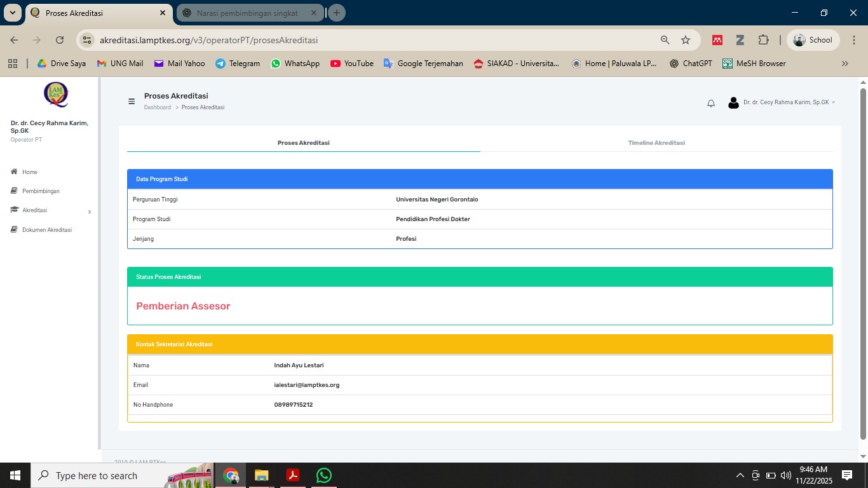Click the zoom magnifier in address bar
Image resolution: width=868 pixels, height=488 pixels.
click(665, 39)
